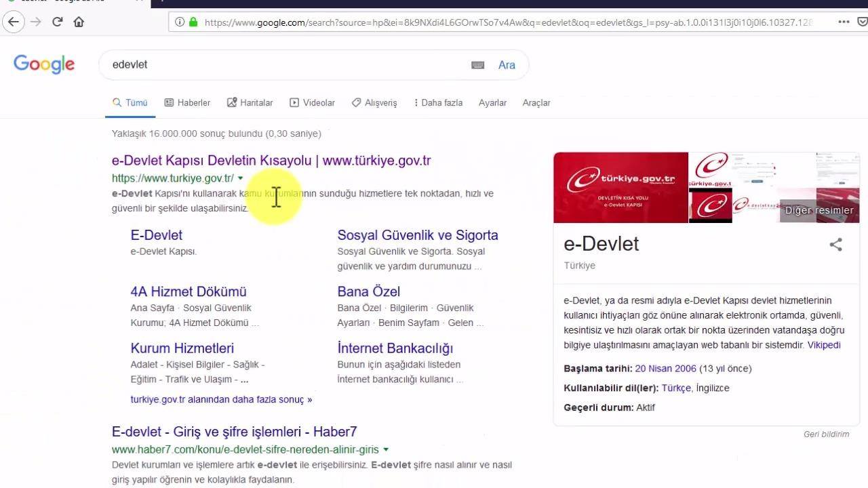Image resolution: width=868 pixels, height=488 pixels.
Task: Open the E-Devlet sitelink
Action: pyautogui.click(x=156, y=235)
